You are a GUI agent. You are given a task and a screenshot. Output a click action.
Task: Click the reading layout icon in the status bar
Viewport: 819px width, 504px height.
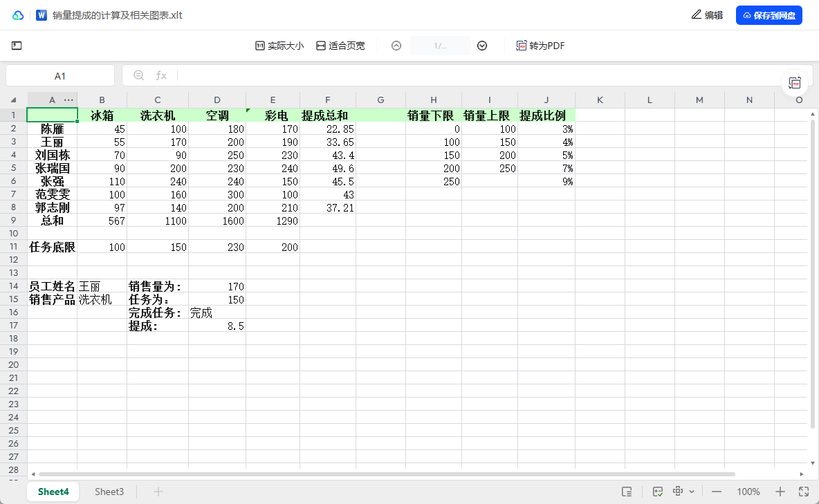pyautogui.click(x=627, y=492)
